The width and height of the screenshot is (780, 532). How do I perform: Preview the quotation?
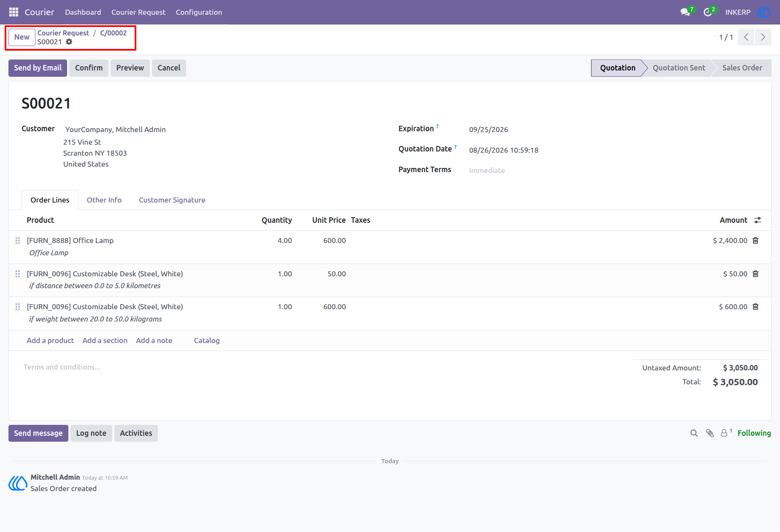pyautogui.click(x=130, y=68)
